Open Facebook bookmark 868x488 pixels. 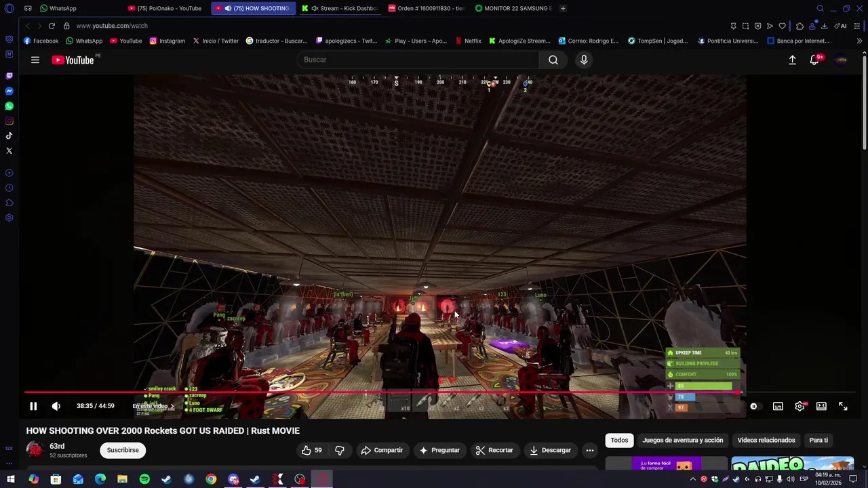tap(41, 41)
